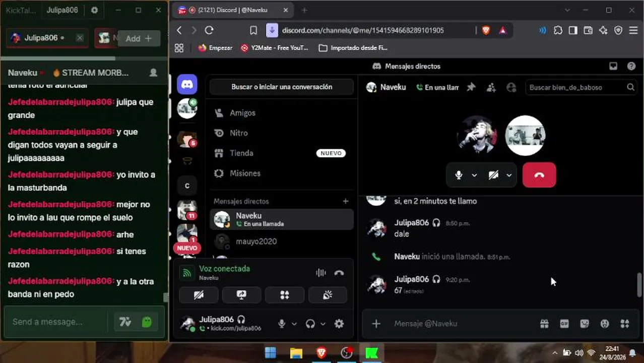Expand output device options next to headphones
Viewport: 644px width, 363px height.
tap(323, 324)
